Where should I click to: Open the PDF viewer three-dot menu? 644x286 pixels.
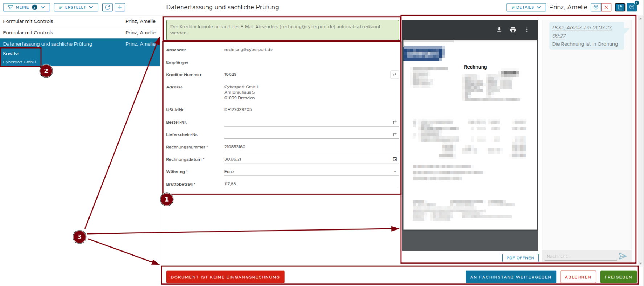[527, 30]
